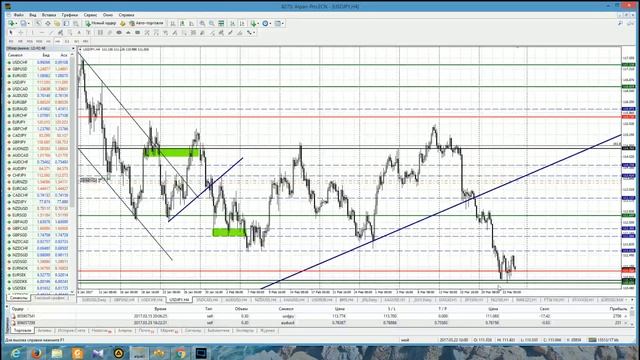The width and height of the screenshot is (640, 360).
Task: Switch to История счета terminal tab
Action: click(x=71, y=331)
